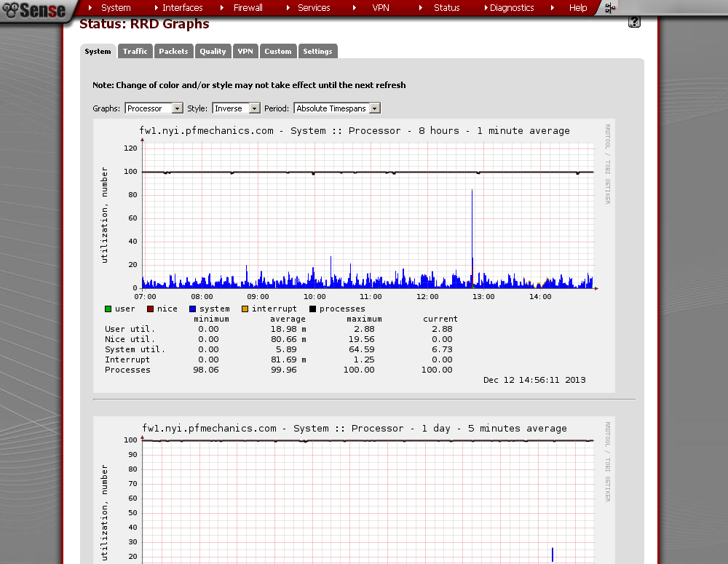The width and height of the screenshot is (728, 564).
Task: Open the Diagnostics menu
Action: pyautogui.click(x=512, y=7)
